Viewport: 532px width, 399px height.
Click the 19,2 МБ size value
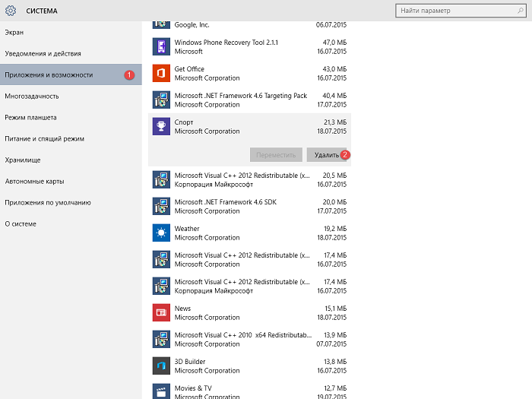click(335, 229)
